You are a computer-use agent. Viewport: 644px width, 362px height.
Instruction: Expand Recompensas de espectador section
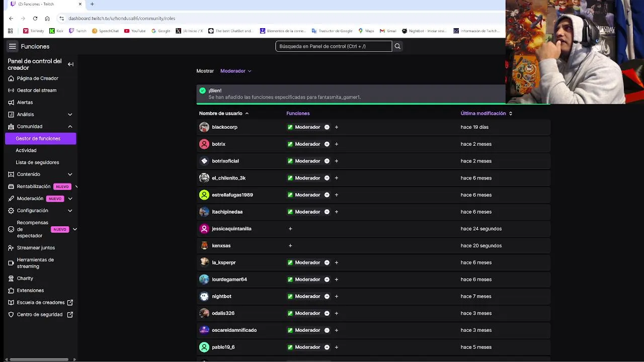pos(74,229)
